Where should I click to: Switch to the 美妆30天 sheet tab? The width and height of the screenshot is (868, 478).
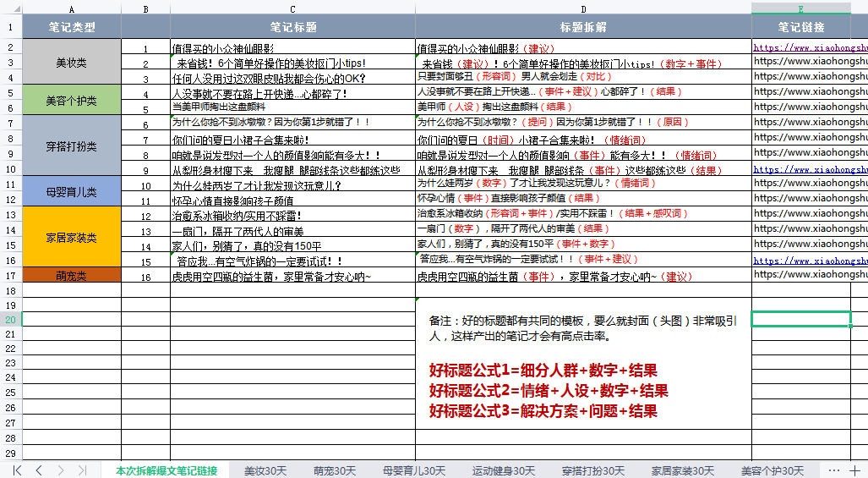click(x=265, y=470)
